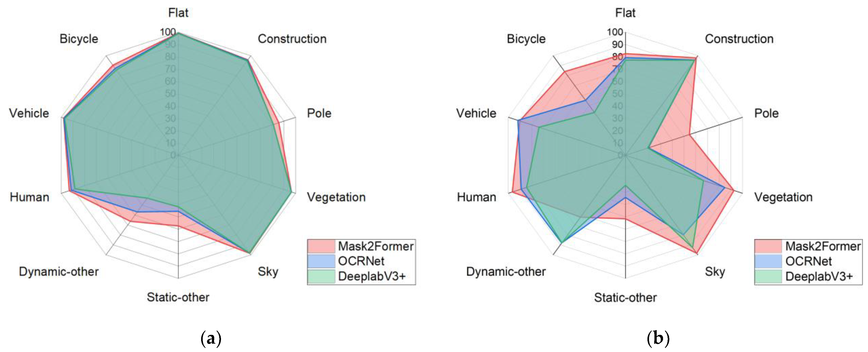Click the Pole axis label in chart (a)

coord(319,113)
